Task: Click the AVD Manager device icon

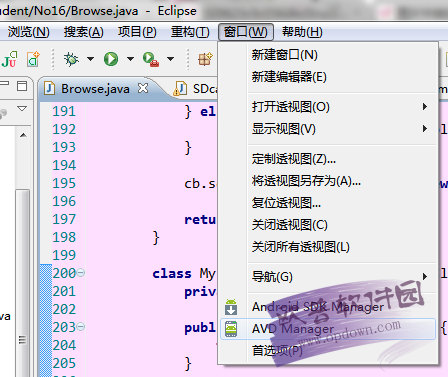Action: point(231,329)
